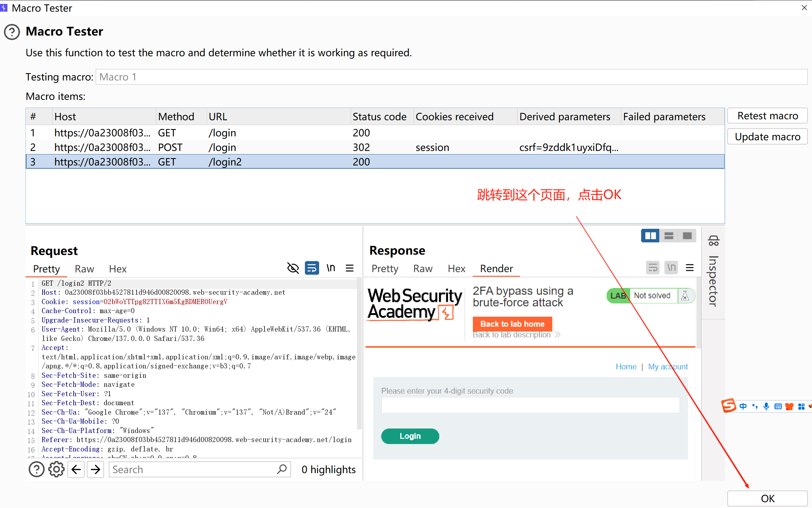The width and height of the screenshot is (812, 508).
Task: Select side-by-side layout icon
Action: point(650,236)
